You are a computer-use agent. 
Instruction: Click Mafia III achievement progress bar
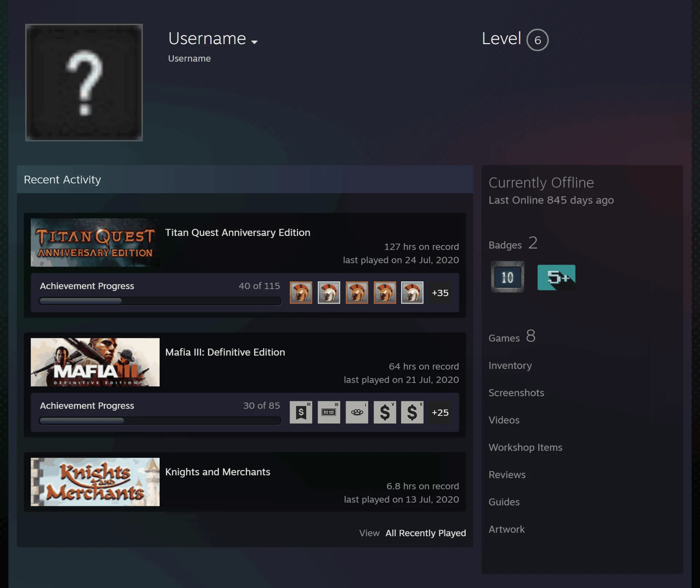point(160,421)
